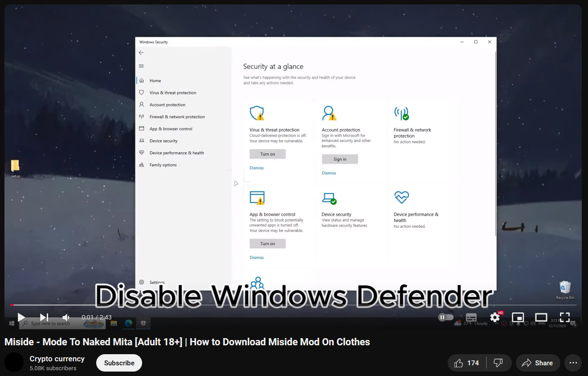The width and height of the screenshot is (588, 376).
Task: Open the Windows Start button
Action: click(12, 323)
